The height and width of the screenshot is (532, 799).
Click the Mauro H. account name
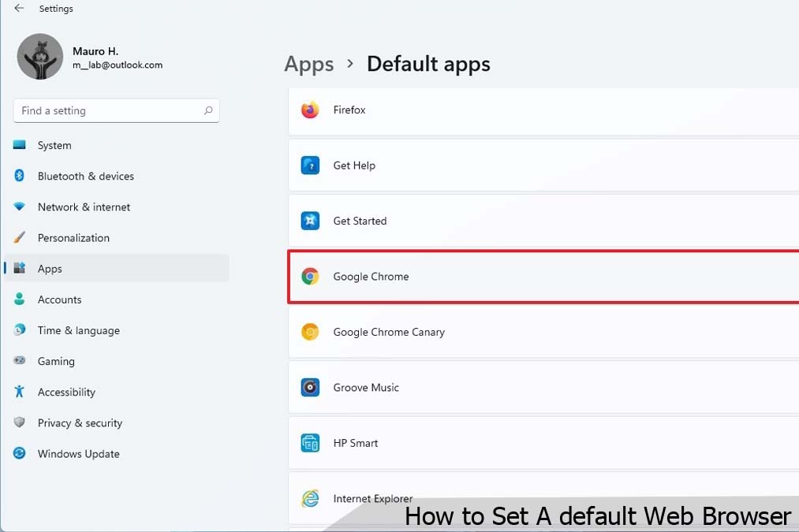tap(95, 51)
